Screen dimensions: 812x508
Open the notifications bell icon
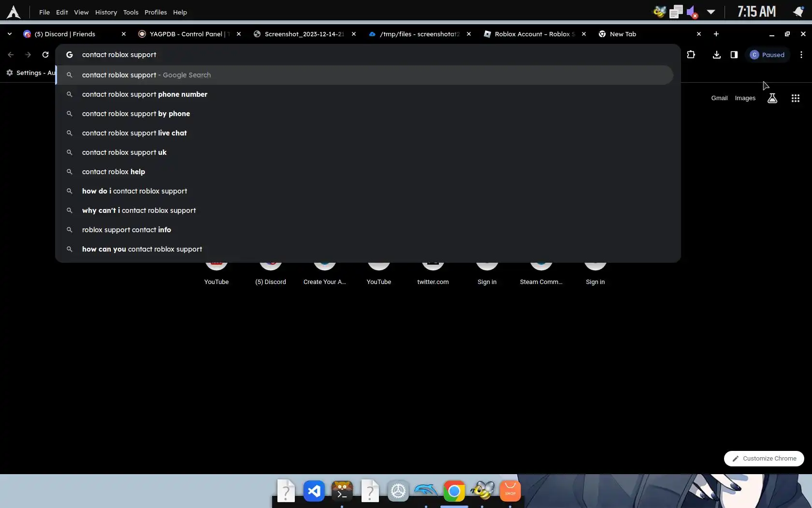tap(798, 12)
